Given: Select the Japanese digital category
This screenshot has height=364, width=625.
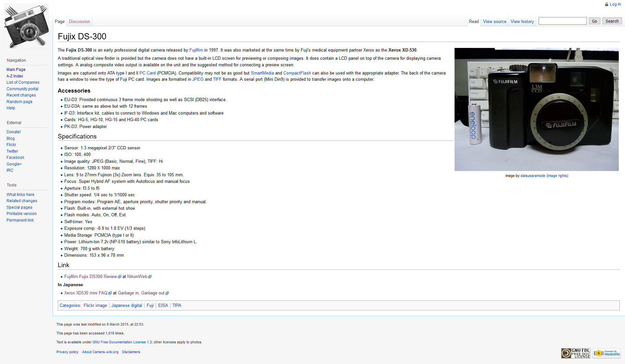Looking at the screenshot, I should pos(127,306).
